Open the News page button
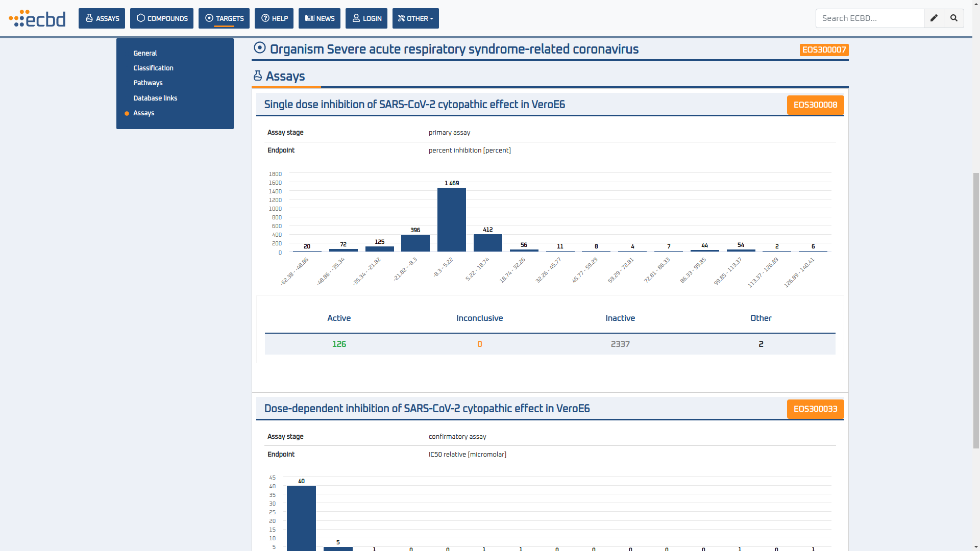The height and width of the screenshot is (551, 980). click(x=319, y=18)
